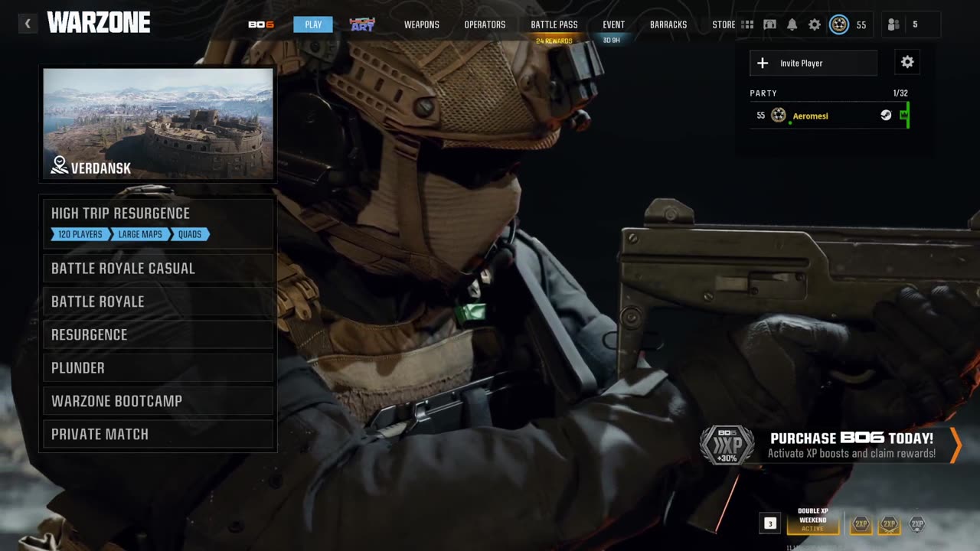Select High Trip Resurgence mode

(158, 223)
